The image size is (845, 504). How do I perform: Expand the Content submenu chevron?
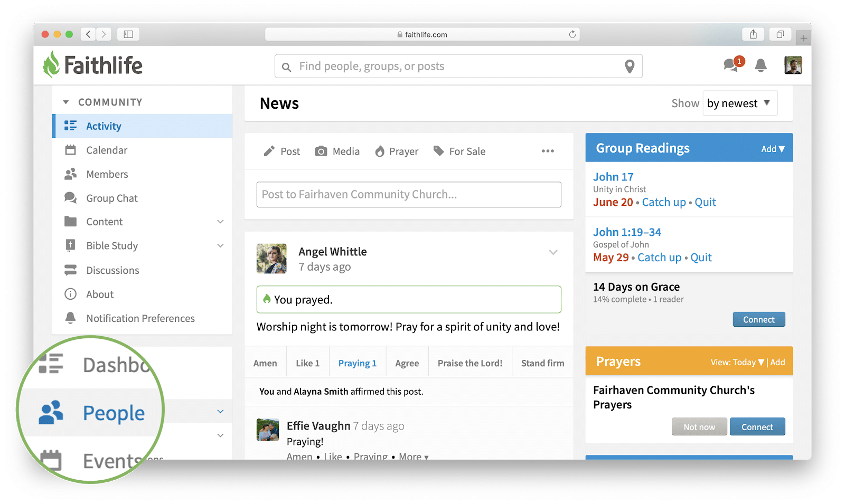(x=221, y=222)
